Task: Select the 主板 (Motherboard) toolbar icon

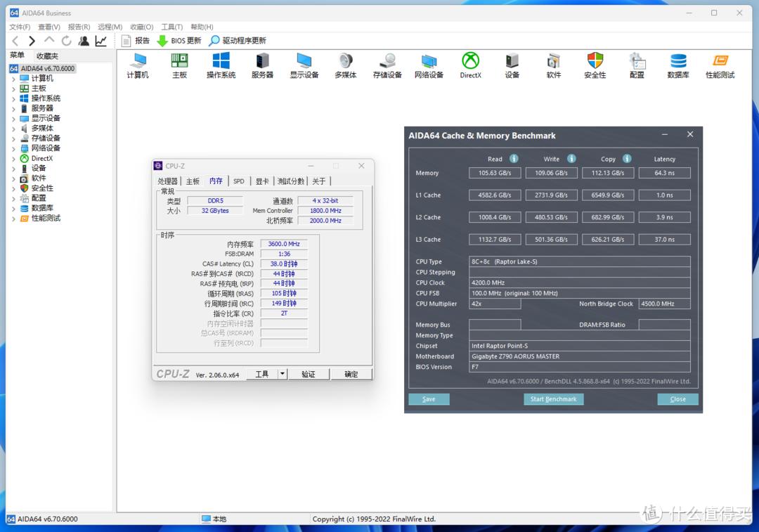Action: click(x=179, y=67)
